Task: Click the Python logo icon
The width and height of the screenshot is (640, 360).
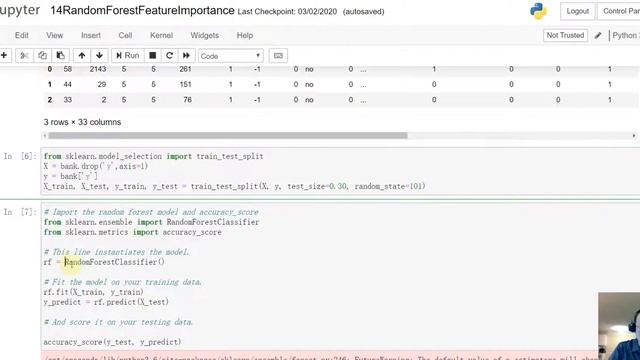Action: click(x=538, y=11)
